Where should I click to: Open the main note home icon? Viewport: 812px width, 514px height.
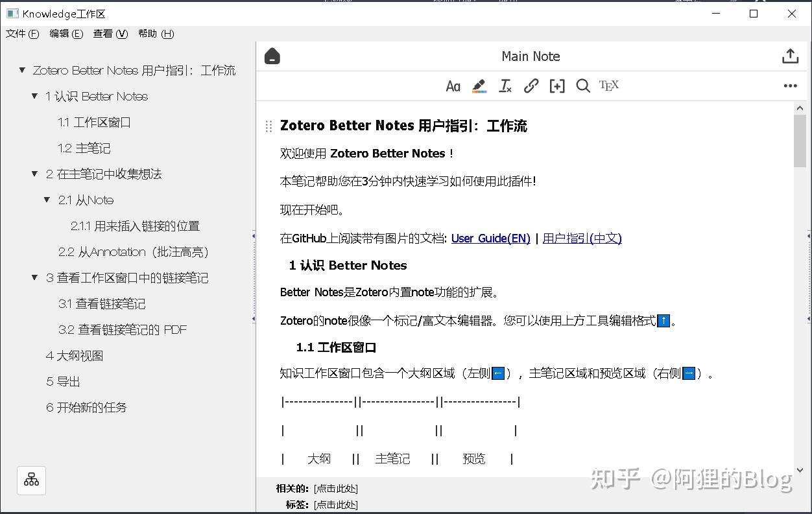pyautogui.click(x=272, y=56)
